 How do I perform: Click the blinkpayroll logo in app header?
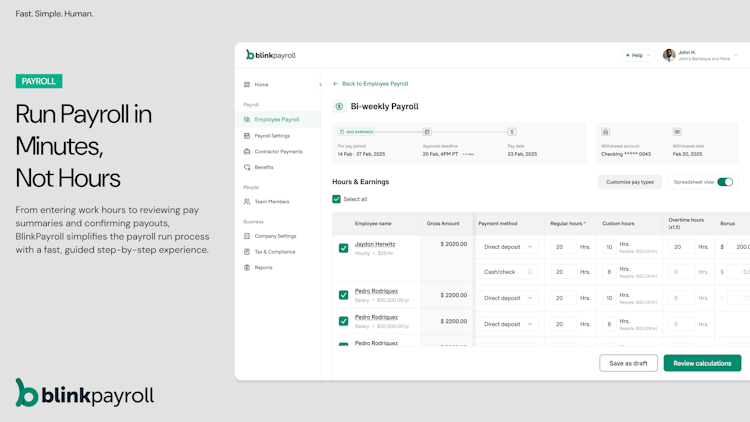coord(271,55)
